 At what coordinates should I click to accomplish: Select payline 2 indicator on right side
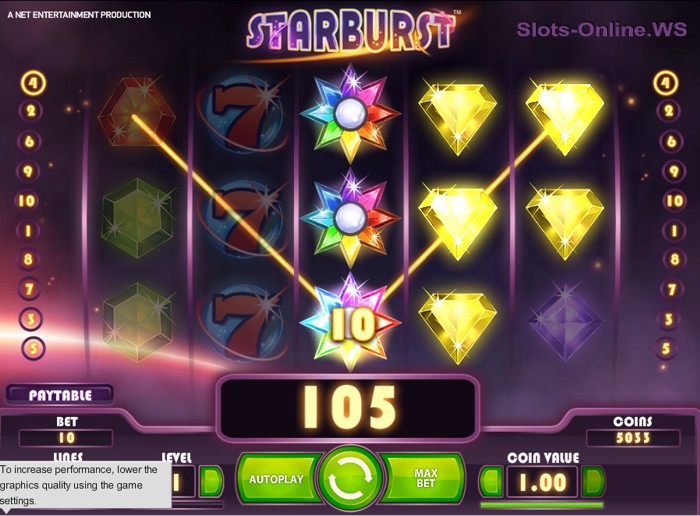click(668, 111)
